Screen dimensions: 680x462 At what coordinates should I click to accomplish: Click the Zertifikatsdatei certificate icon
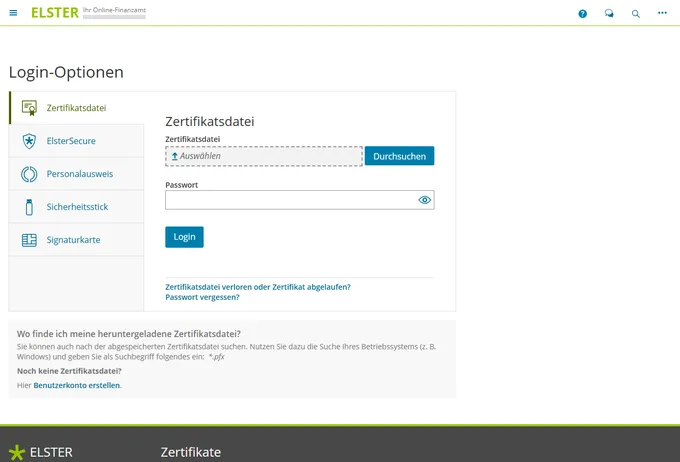[29, 108]
